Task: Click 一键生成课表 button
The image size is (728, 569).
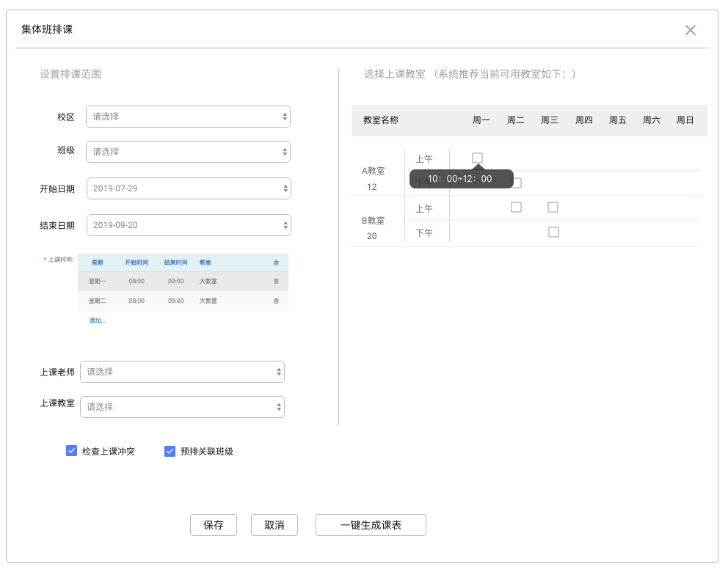Action: pyautogui.click(x=371, y=525)
